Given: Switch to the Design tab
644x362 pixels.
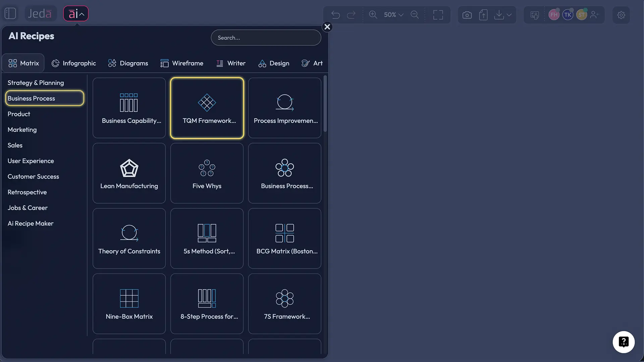Looking at the screenshot, I should pyautogui.click(x=274, y=63).
